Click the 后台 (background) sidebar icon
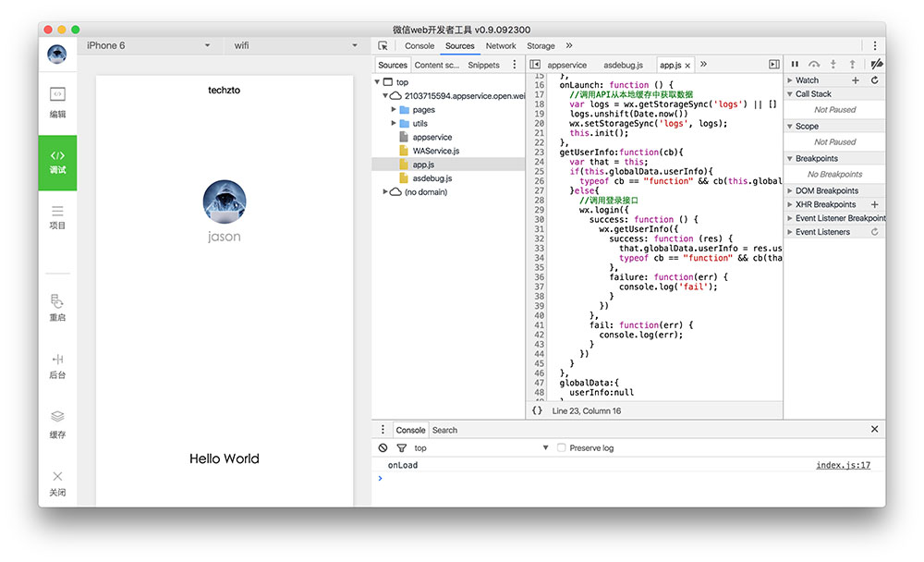 coord(57,366)
